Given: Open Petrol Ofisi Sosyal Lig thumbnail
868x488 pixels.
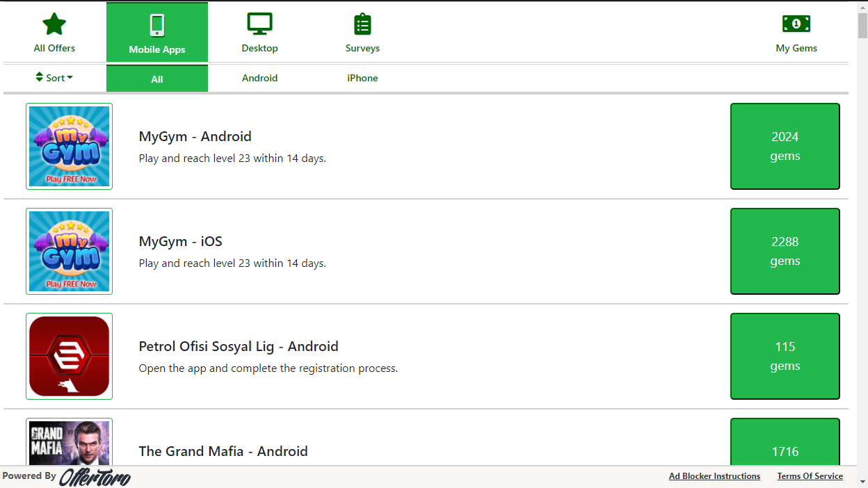Looking at the screenshot, I should [69, 356].
